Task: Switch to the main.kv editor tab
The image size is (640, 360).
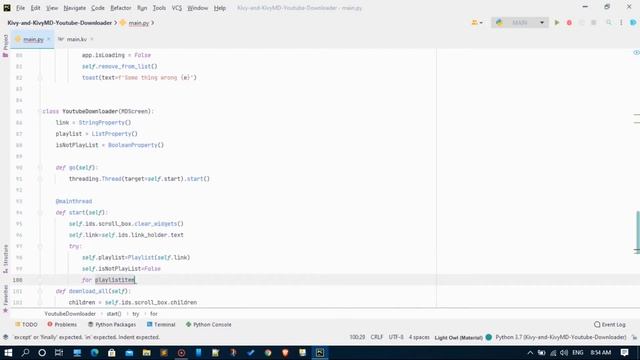Action: (76, 39)
